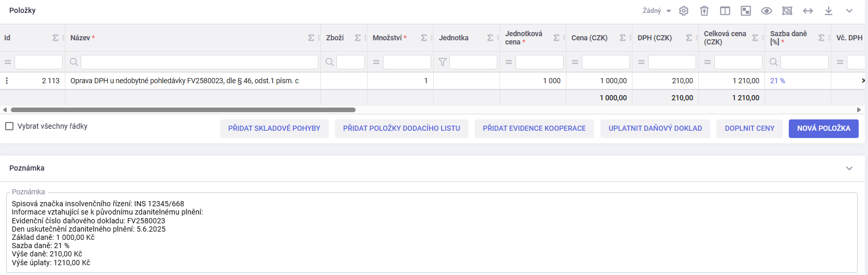Image resolution: width=868 pixels, height=275 pixels.
Task: Click the checkered squares toolbar icon
Action: 746,11
